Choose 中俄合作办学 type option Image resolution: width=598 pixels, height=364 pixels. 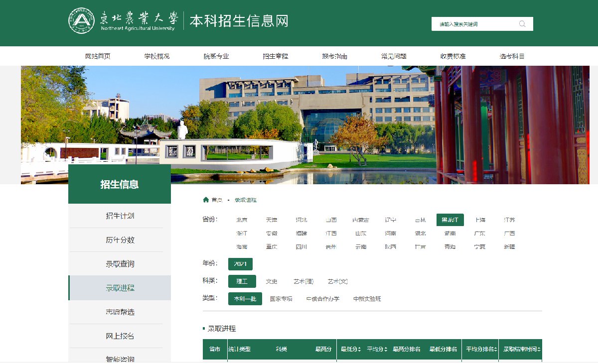[322, 299]
